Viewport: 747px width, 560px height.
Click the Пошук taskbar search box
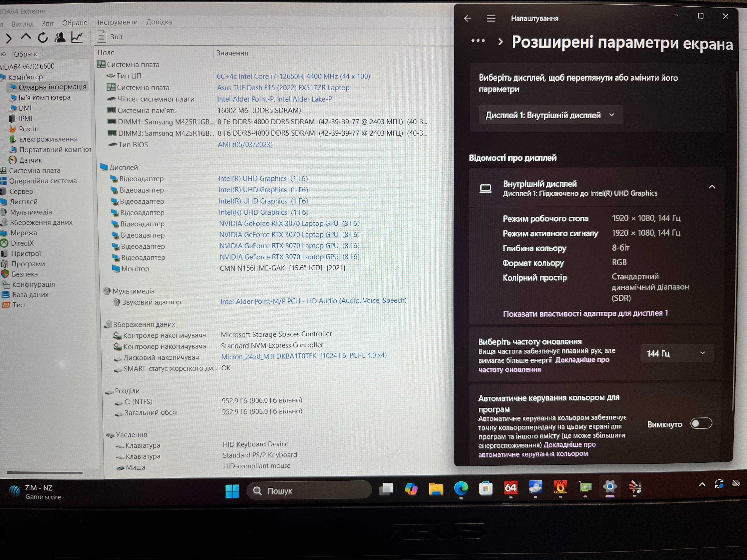tap(309, 491)
